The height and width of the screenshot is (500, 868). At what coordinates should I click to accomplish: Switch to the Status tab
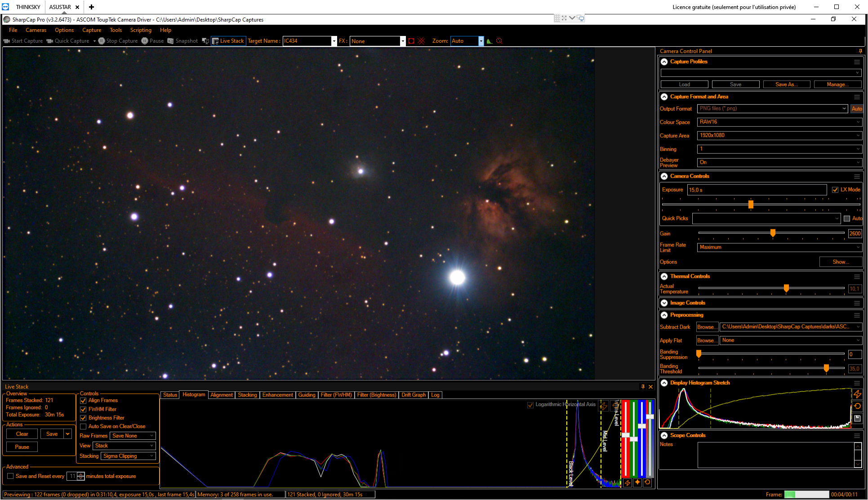(170, 395)
